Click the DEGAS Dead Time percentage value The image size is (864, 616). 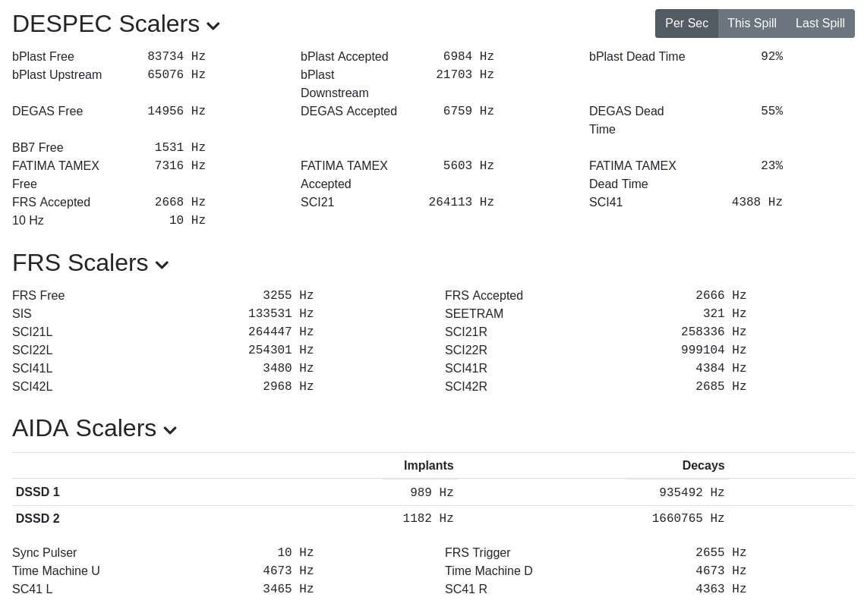tap(771, 112)
